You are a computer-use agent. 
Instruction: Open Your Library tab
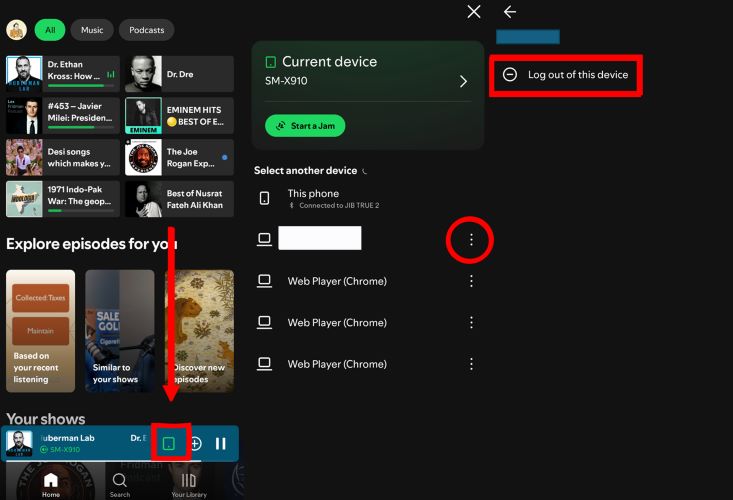(189, 485)
